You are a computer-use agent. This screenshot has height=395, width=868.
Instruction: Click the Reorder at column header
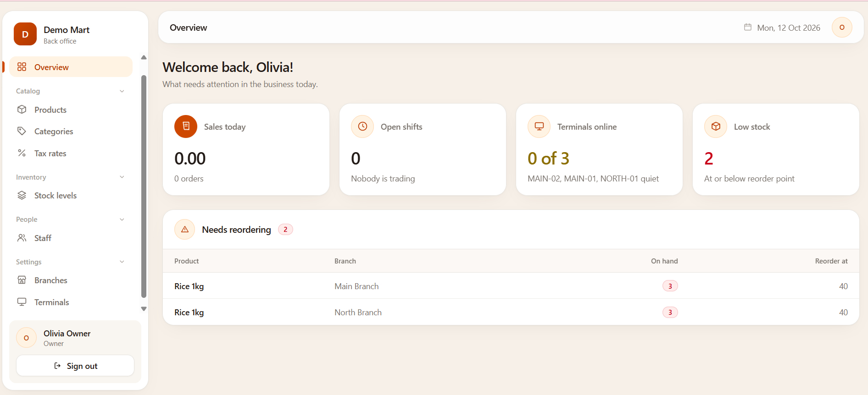831,261
